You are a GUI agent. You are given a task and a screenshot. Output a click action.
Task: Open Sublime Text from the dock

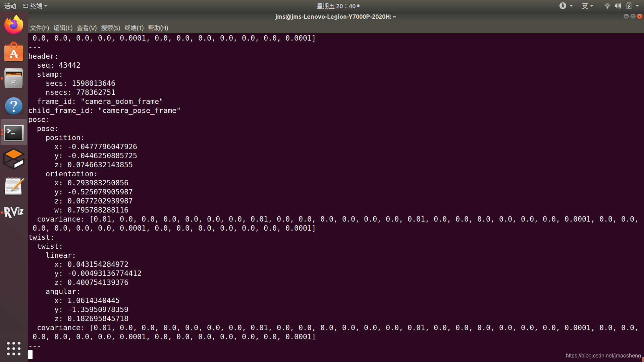[14, 159]
